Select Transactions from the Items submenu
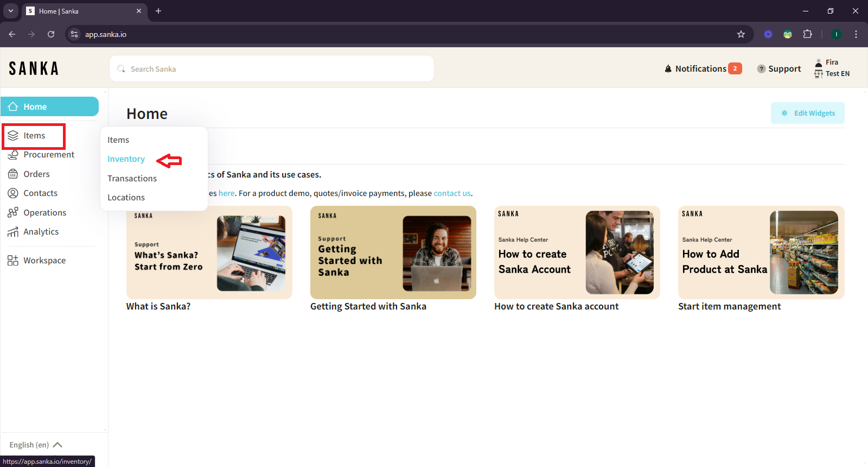 click(132, 179)
